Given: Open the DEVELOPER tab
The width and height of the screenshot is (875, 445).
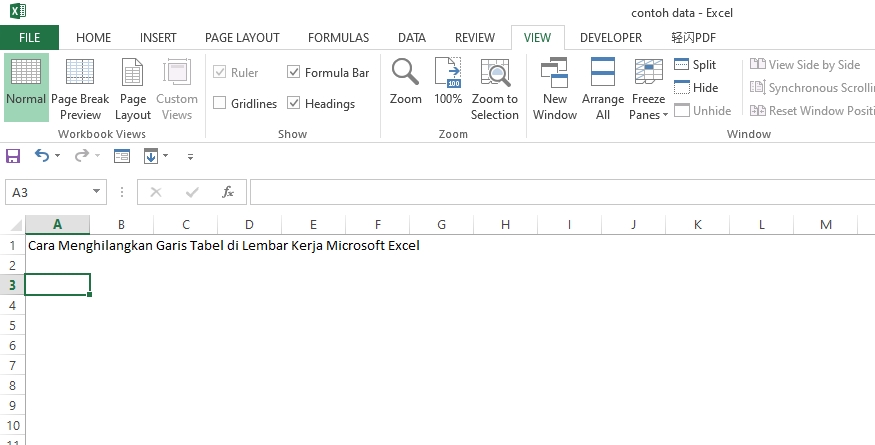Looking at the screenshot, I should pyautogui.click(x=611, y=37).
